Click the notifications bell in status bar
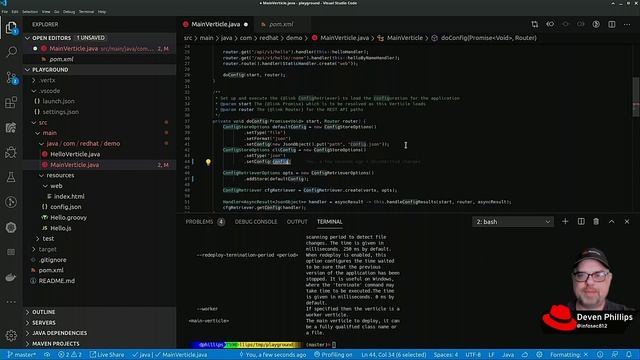The height and width of the screenshot is (360, 640). (629, 355)
